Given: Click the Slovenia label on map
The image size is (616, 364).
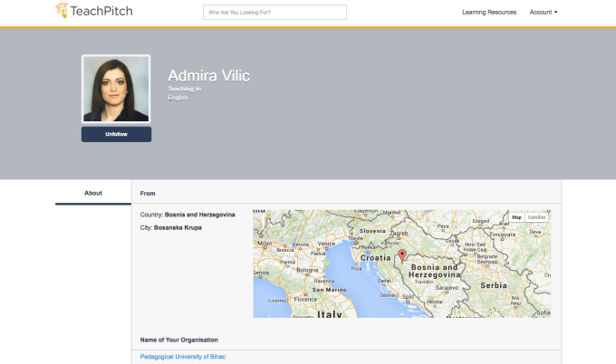Looking at the screenshot, I should (374, 230).
